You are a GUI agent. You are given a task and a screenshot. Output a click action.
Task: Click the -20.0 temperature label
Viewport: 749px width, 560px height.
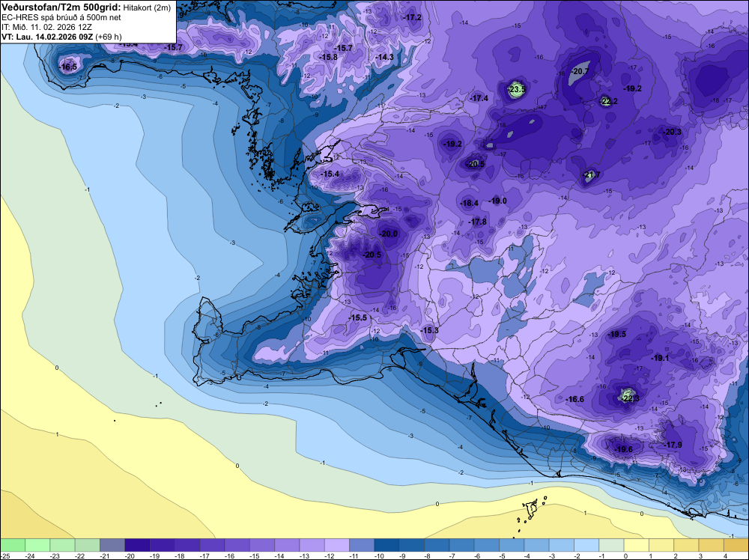click(388, 234)
